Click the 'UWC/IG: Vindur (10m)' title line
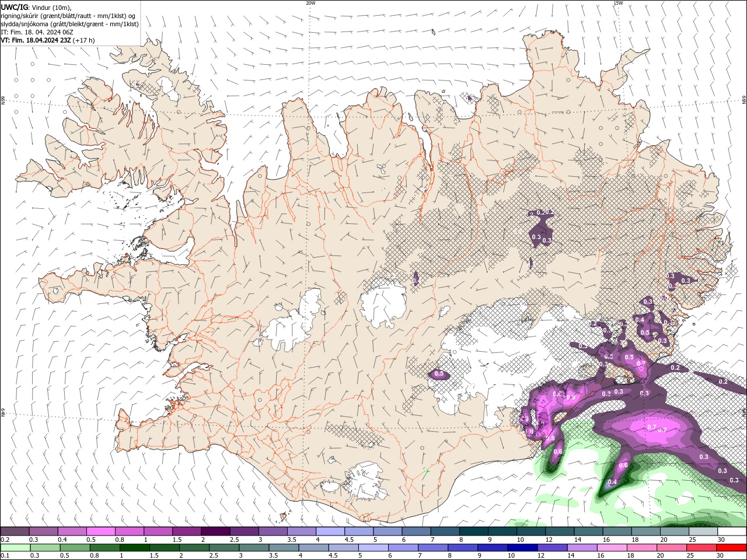Screen dimensions: 747x560 [x=36, y=7]
